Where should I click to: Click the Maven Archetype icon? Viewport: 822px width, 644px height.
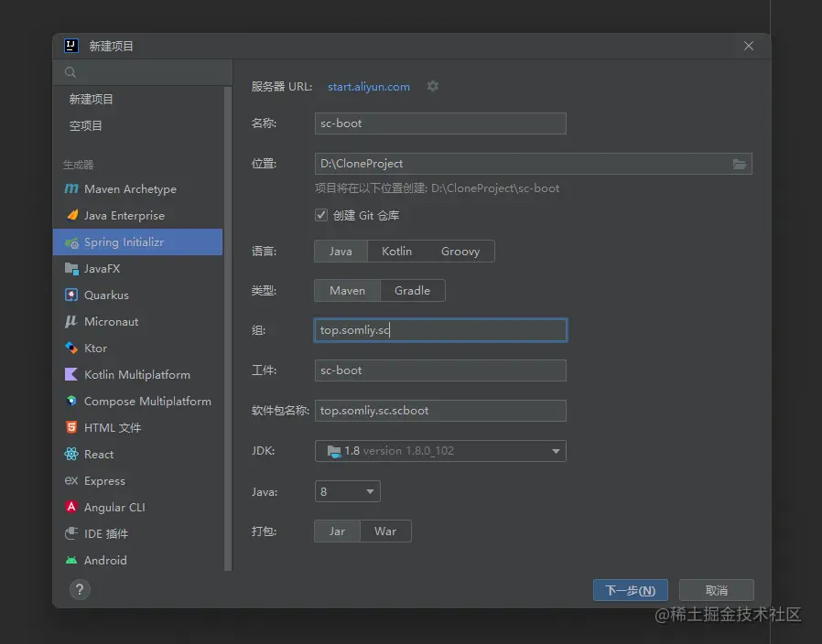[x=71, y=188]
